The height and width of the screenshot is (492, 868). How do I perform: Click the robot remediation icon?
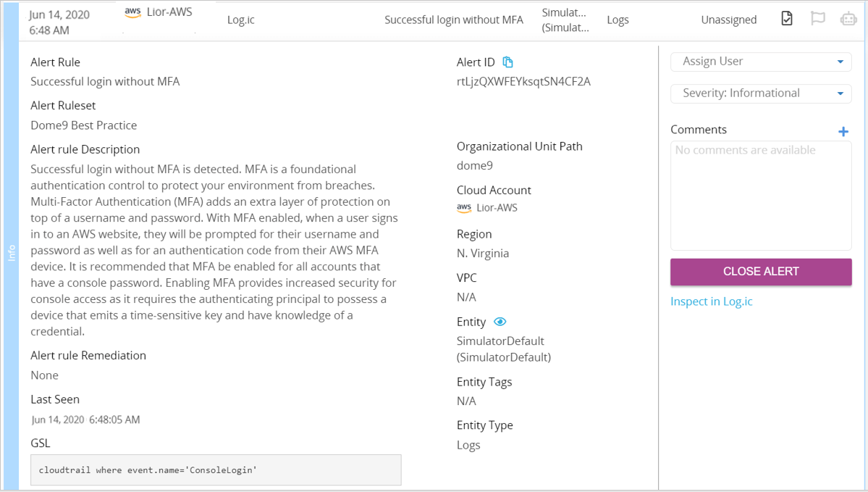click(848, 20)
